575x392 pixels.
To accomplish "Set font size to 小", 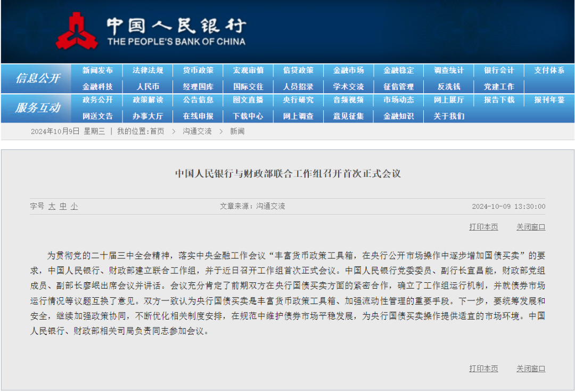I will (74, 207).
